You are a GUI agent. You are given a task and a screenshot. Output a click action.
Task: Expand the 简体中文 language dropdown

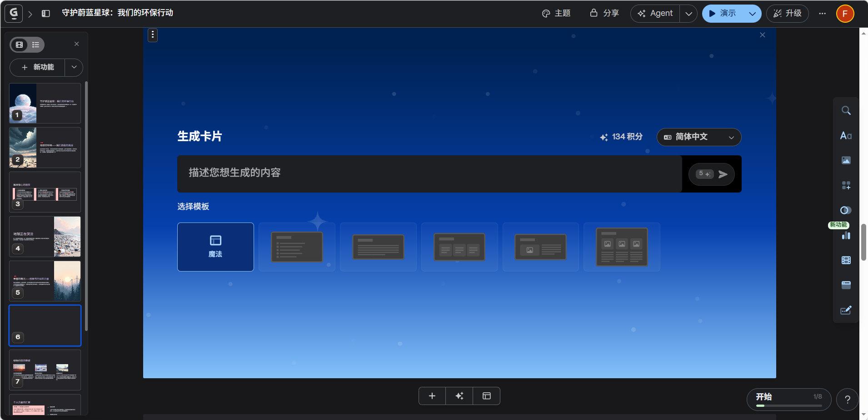click(698, 137)
